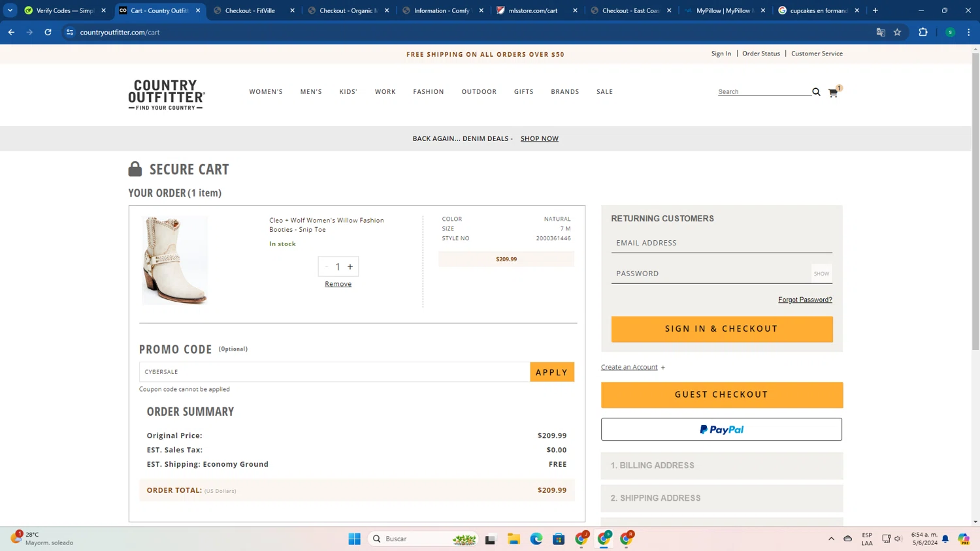
Task: Click the browser forward arrow
Action: tap(29, 32)
